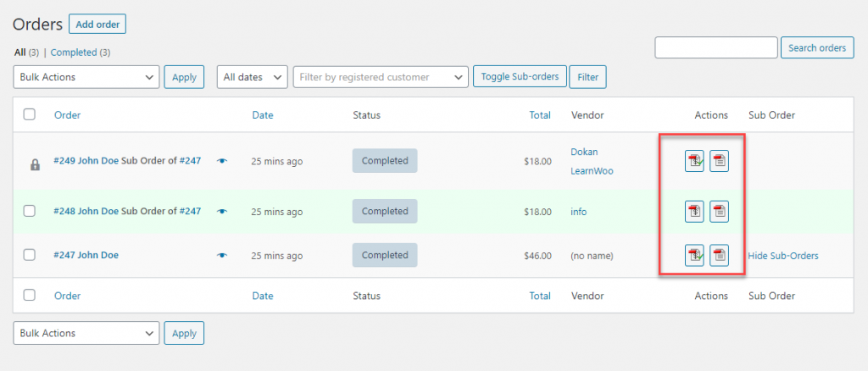Screen dimensions: 868x371
Task: Open PDF invoice for order #247
Action: (694, 256)
